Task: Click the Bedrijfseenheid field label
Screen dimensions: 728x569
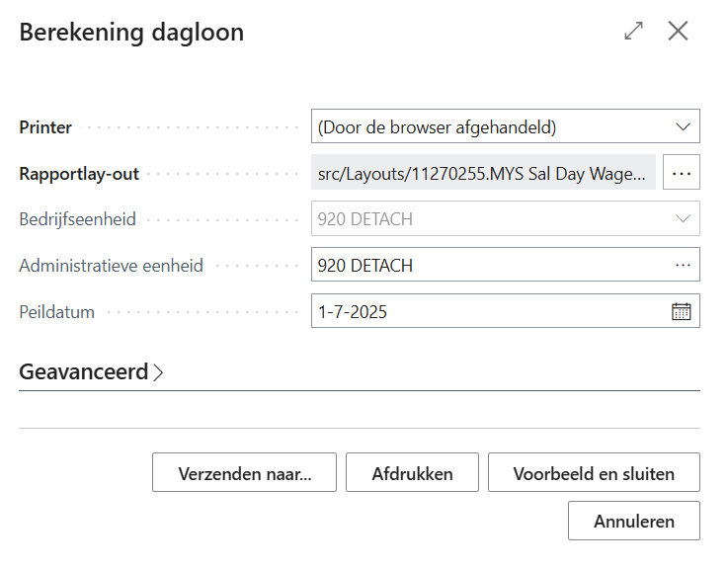Action: point(78,218)
